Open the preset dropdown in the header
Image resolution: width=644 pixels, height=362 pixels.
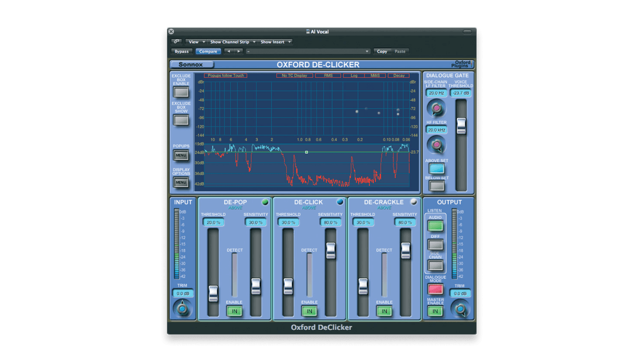307,51
